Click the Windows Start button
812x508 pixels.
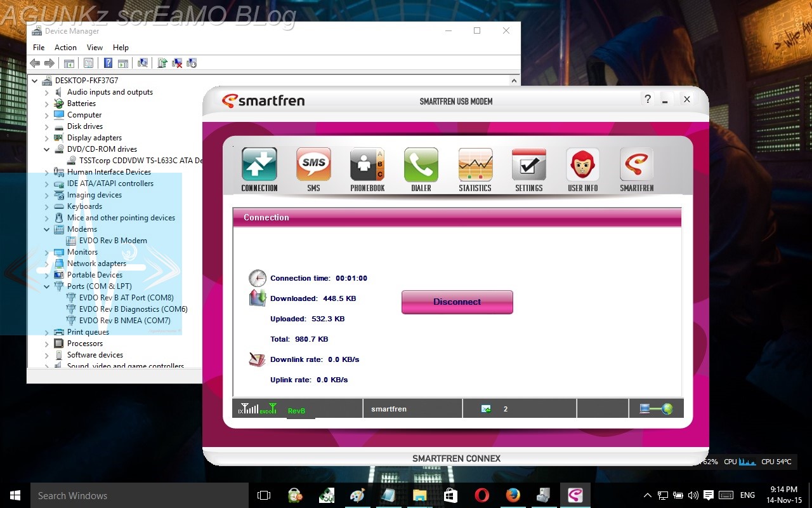click(15, 495)
